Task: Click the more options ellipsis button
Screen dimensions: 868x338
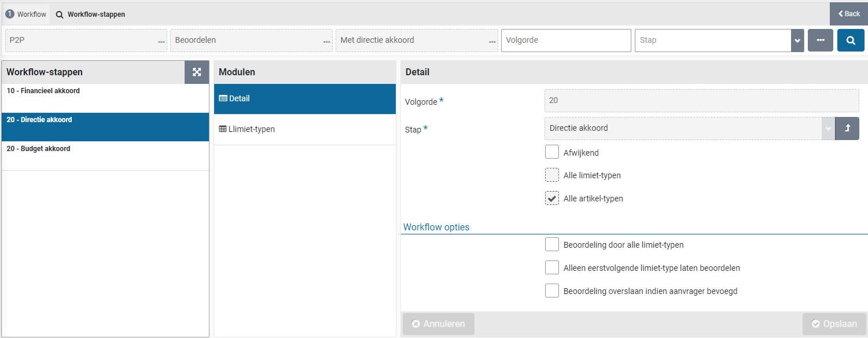Action: point(820,41)
